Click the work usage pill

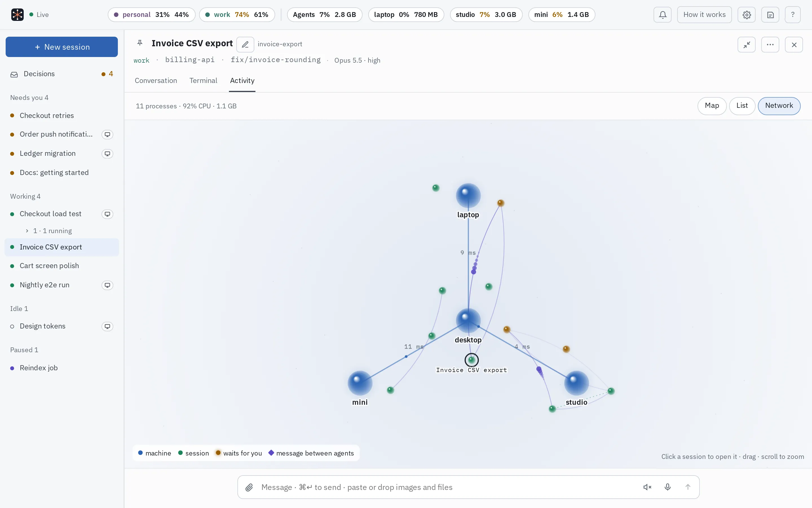click(237, 15)
